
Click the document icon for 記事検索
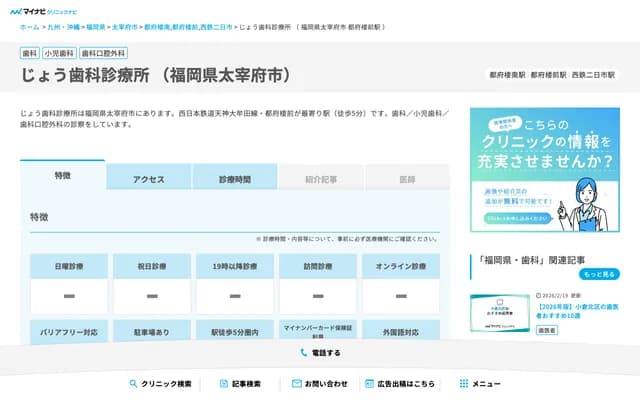tap(224, 384)
